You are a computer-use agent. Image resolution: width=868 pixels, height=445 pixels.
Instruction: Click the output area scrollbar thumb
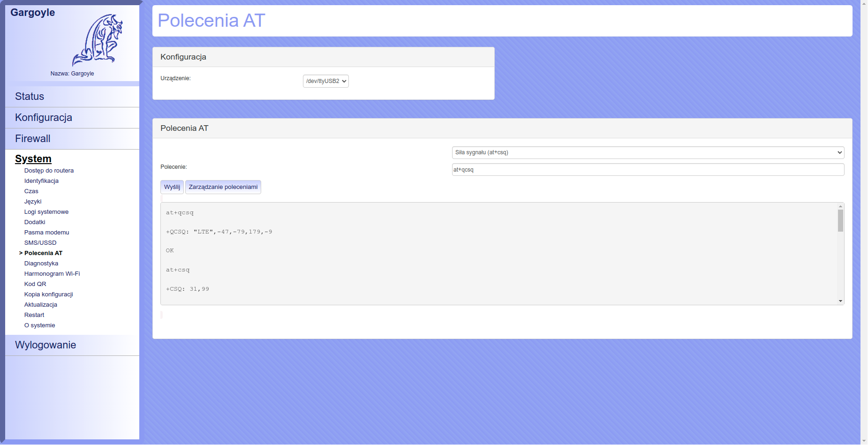[840, 220]
